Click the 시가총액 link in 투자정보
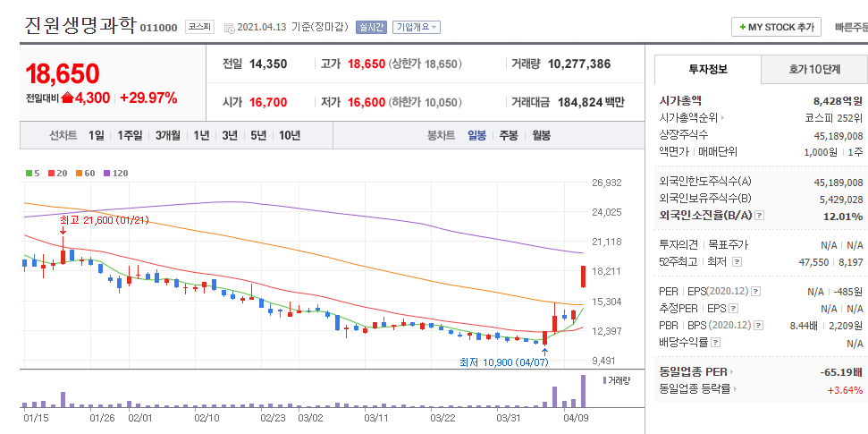868x434 pixels. tap(680, 100)
